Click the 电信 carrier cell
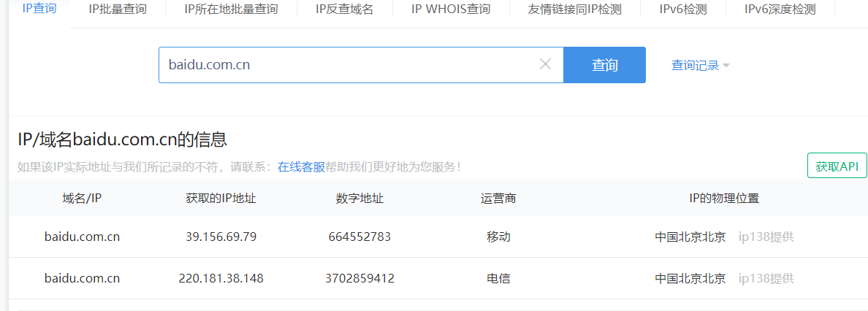This screenshot has height=311, width=868. (x=498, y=278)
